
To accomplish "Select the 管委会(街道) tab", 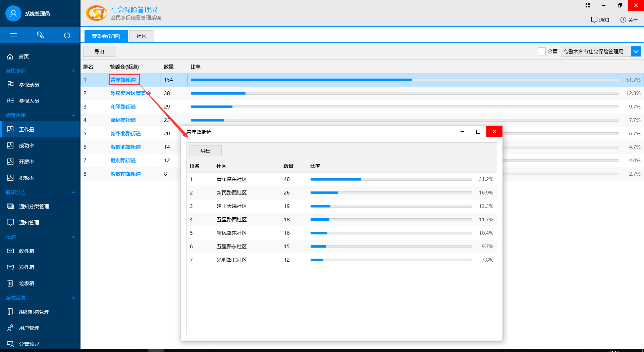I will pyautogui.click(x=106, y=36).
